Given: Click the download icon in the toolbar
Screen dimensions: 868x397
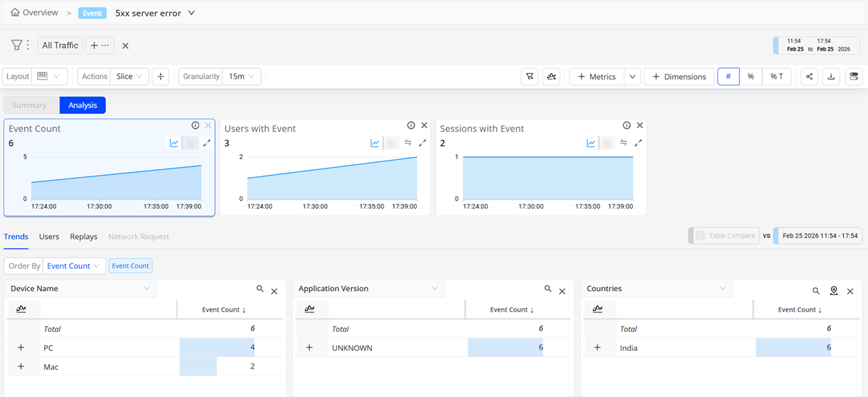Looking at the screenshot, I should point(831,77).
